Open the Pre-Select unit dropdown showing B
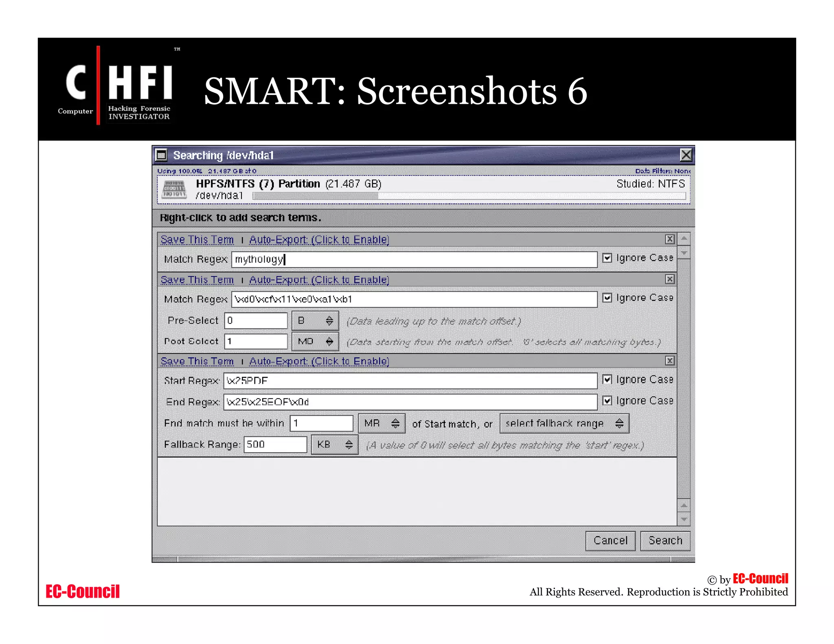Image resolution: width=834 pixels, height=644 pixels. pyautogui.click(x=315, y=321)
